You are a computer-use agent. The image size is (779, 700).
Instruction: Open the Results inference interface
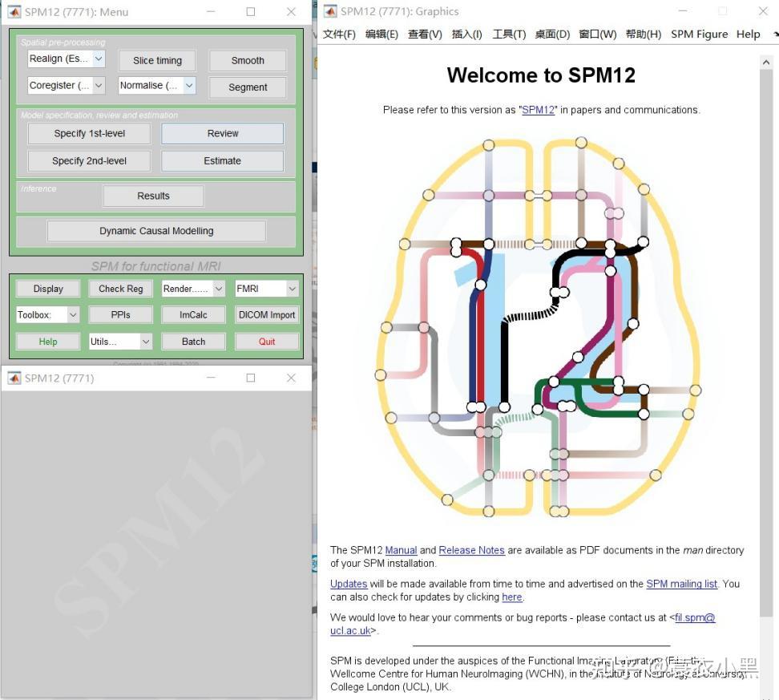pyautogui.click(x=153, y=196)
